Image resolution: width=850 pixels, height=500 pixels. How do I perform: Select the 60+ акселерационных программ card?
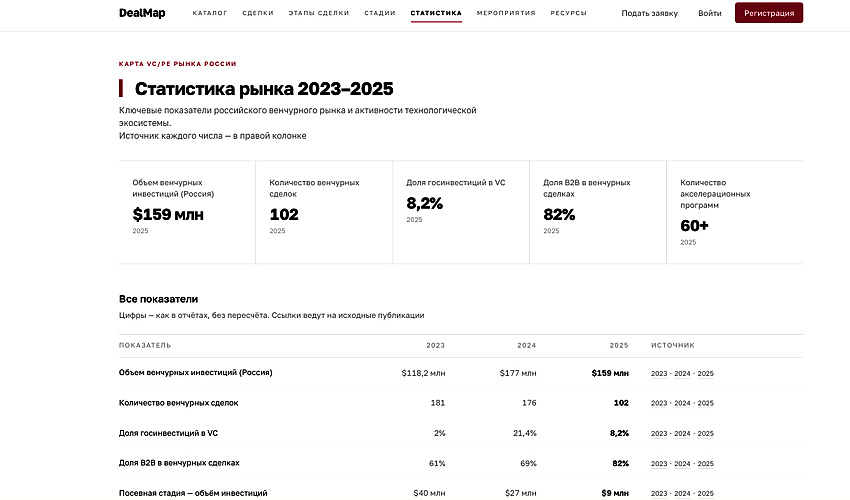(x=735, y=212)
